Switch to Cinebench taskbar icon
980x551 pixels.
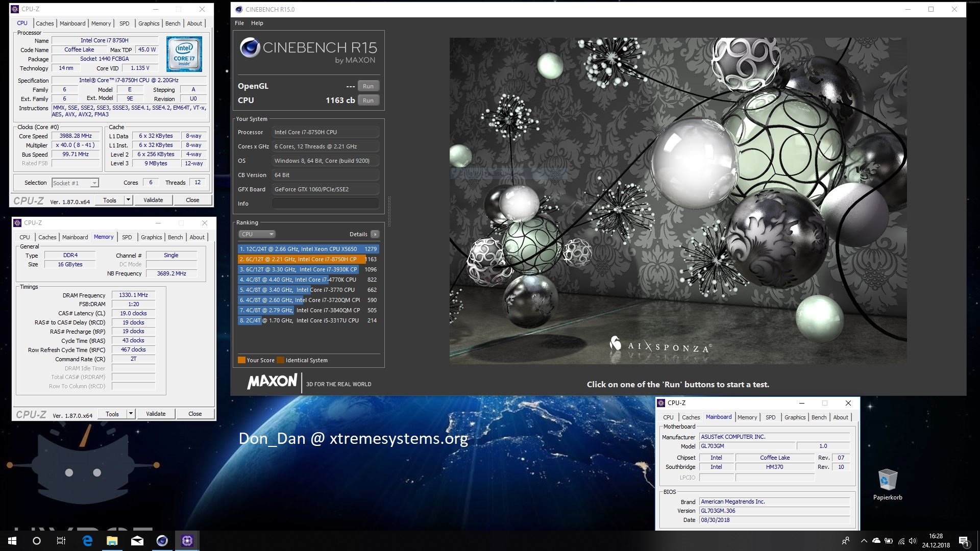(162, 541)
